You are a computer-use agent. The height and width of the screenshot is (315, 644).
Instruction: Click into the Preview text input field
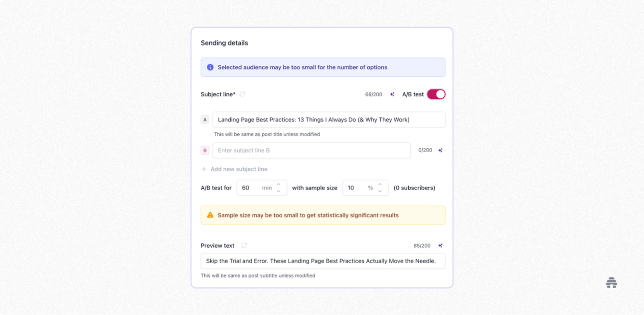(322, 261)
